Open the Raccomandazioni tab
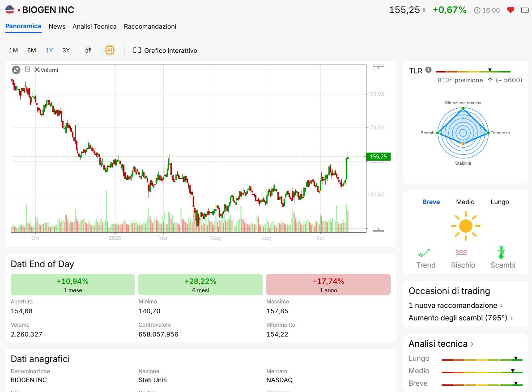The width and height of the screenshot is (532, 392). (x=150, y=26)
